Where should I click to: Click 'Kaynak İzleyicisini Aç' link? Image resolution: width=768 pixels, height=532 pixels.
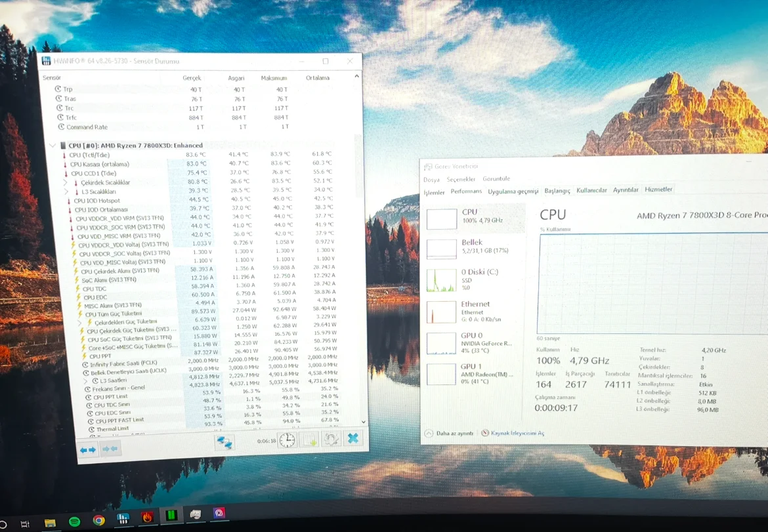point(517,433)
